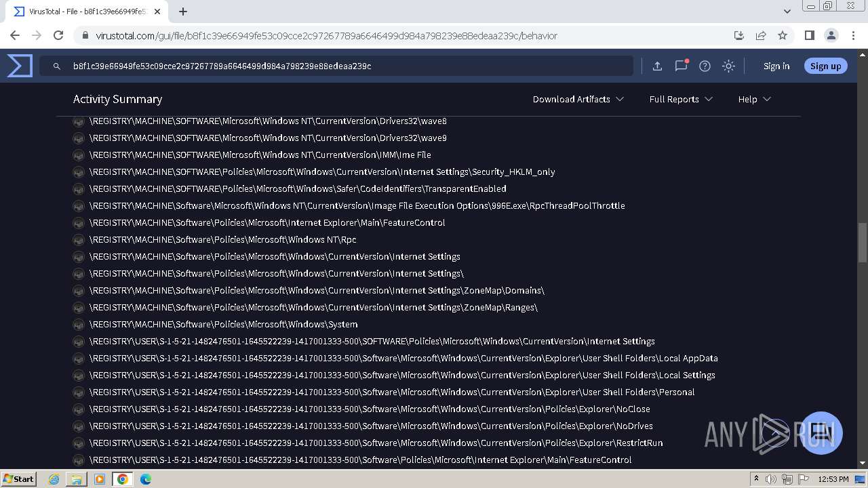
Task: Select USER SOFTWARE\Policies Internet Settings entry
Action: point(372,341)
